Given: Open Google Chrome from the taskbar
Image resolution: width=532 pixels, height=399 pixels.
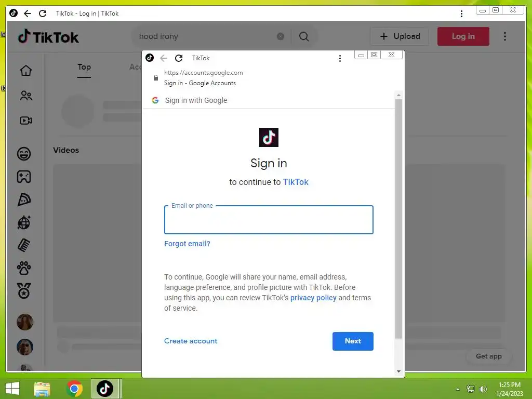Looking at the screenshot, I should [x=74, y=389].
